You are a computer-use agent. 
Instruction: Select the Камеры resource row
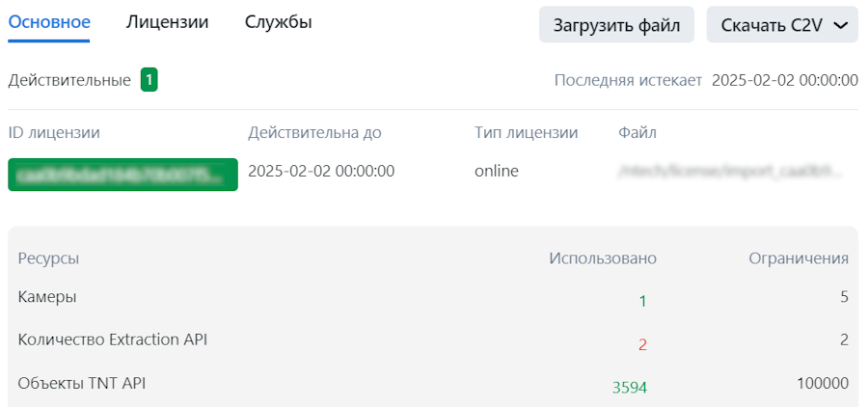point(47,297)
